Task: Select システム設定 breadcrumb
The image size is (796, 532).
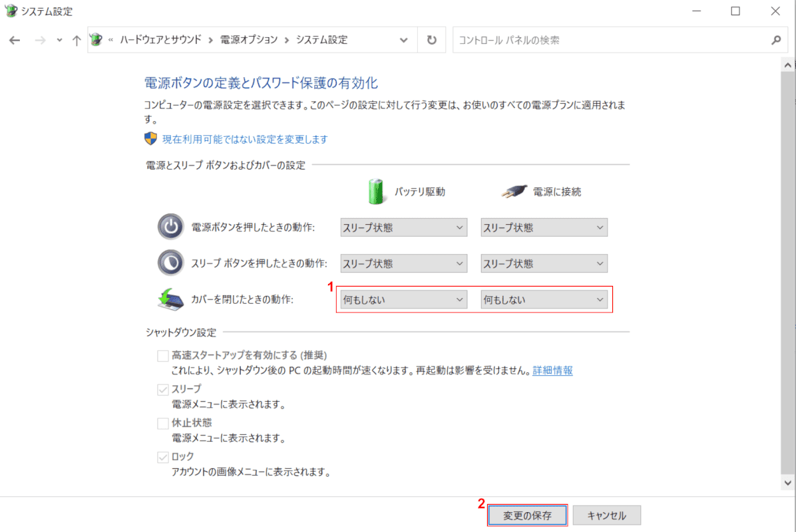Action: tap(322, 39)
